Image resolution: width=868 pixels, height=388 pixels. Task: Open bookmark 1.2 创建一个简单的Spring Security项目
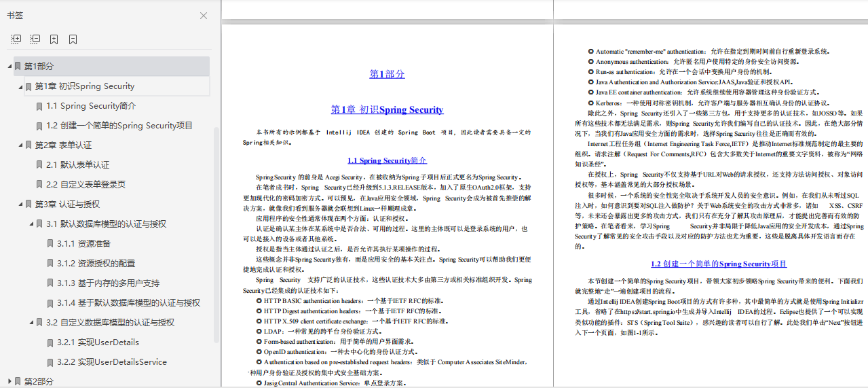click(x=119, y=126)
